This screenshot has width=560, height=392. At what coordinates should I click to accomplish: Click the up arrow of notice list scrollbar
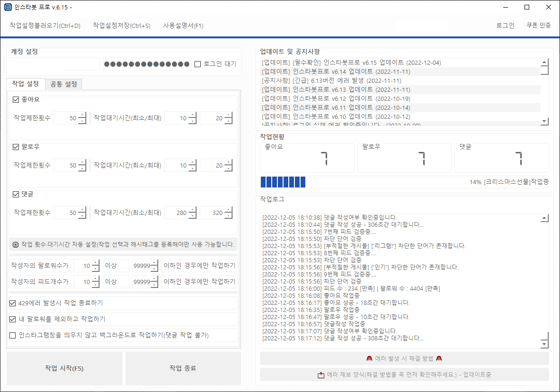tap(544, 62)
